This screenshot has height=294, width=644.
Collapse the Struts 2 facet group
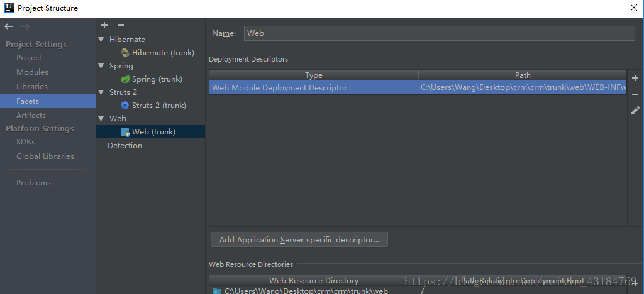click(x=101, y=92)
